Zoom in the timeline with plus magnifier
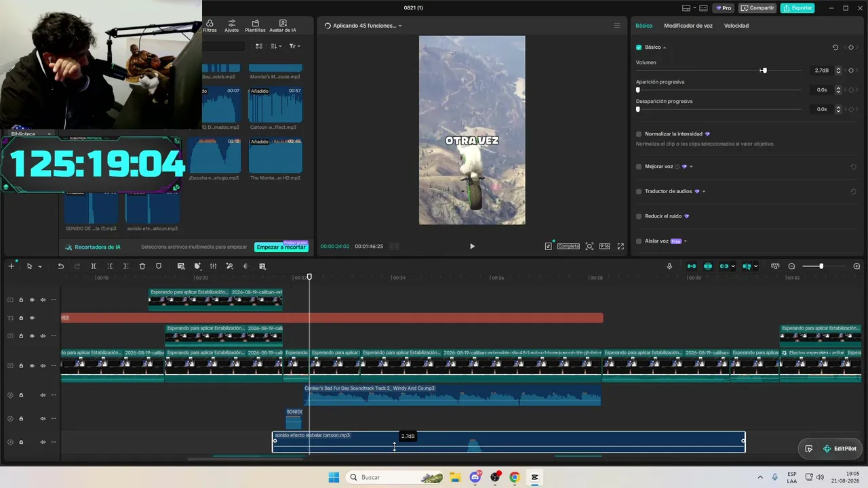Image resolution: width=868 pixels, height=488 pixels. 856,266
